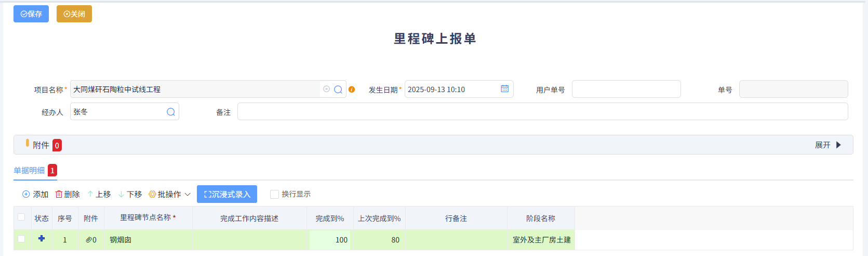Click the 完成工作内容描述 column header
The height and width of the screenshot is (256, 868).
(249, 219)
